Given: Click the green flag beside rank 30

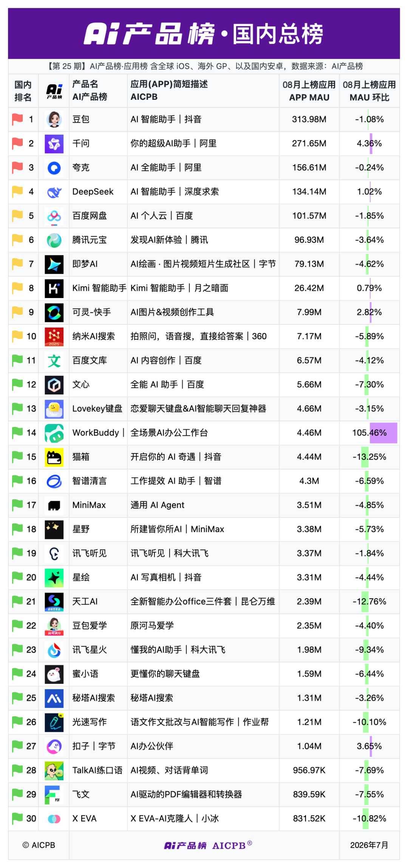Looking at the screenshot, I should point(17,819).
